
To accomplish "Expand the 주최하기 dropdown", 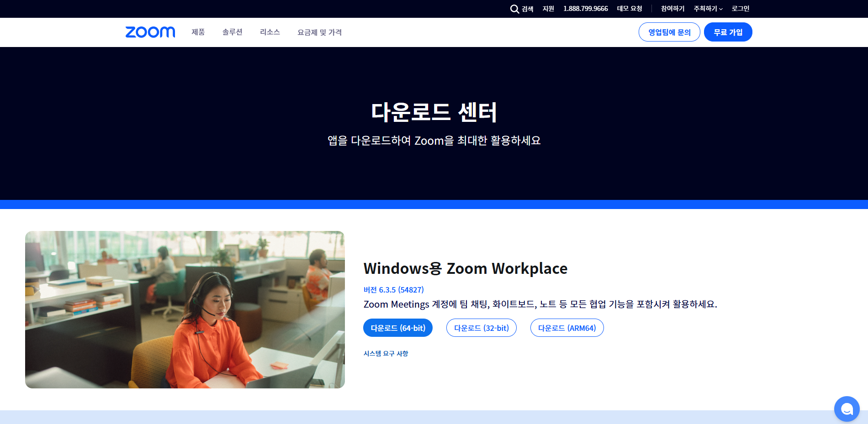I will click(708, 9).
